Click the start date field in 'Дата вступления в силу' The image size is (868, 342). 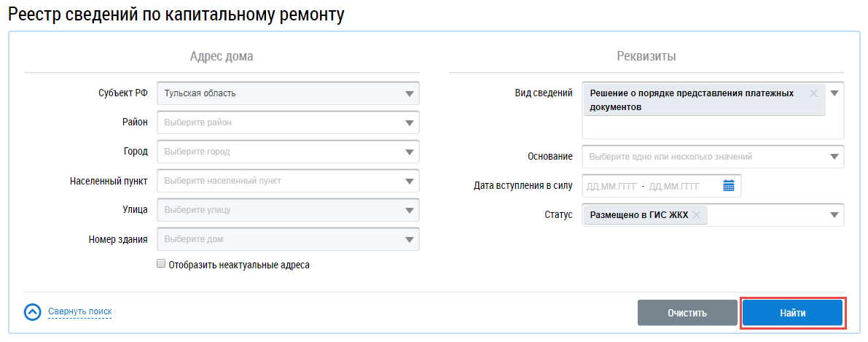click(x=611, y=186)
